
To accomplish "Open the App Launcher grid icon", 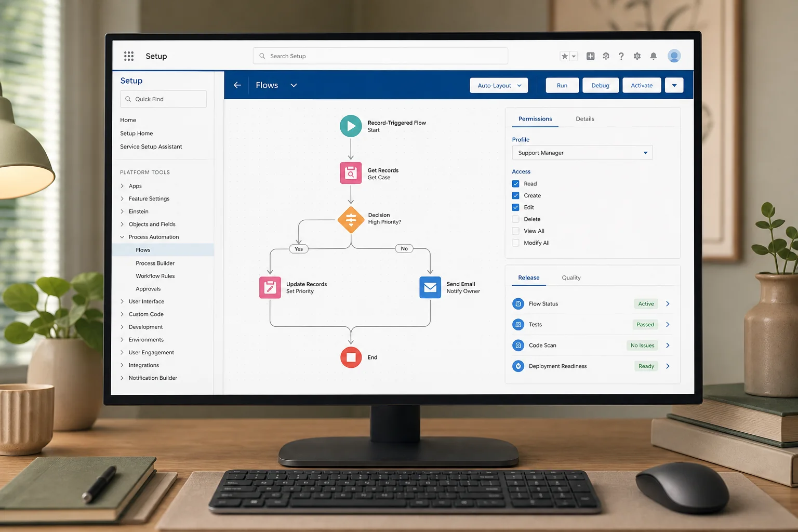I will [x=129, y=56].
